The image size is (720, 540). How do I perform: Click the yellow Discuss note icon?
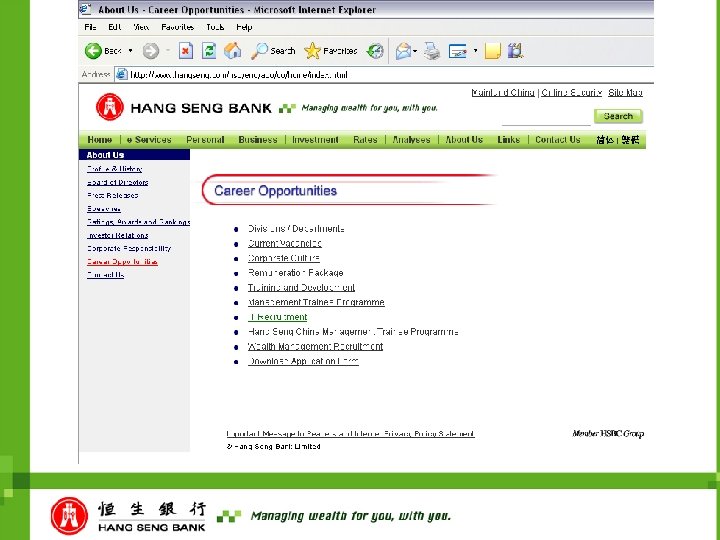492,51
